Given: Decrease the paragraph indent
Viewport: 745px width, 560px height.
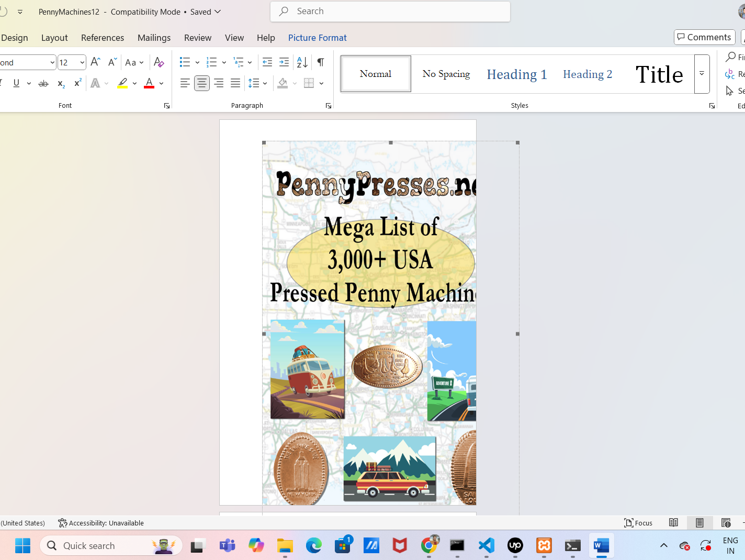Looking at the screenshot, I should 267,62.
